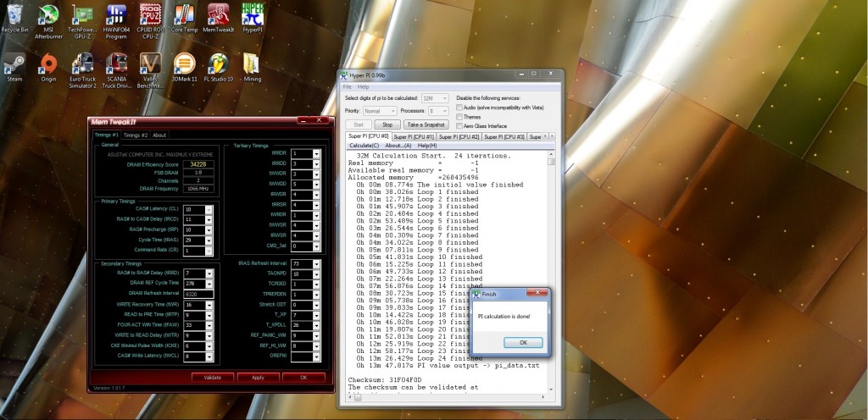Click the Finish dialog title icon
868x420 pixels.
click(476, 295)
